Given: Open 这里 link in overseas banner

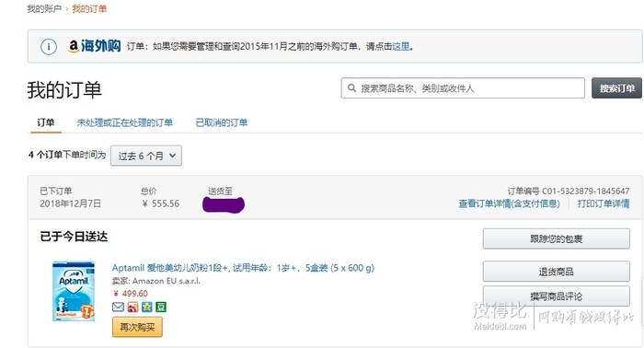Looking at the screenshot, I should pos(401,46).
